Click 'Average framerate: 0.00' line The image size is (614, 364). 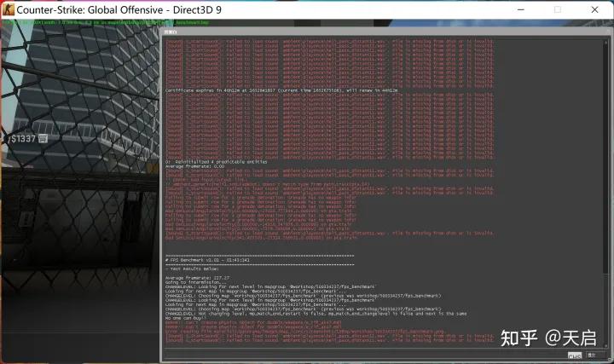tap(194, 166)
